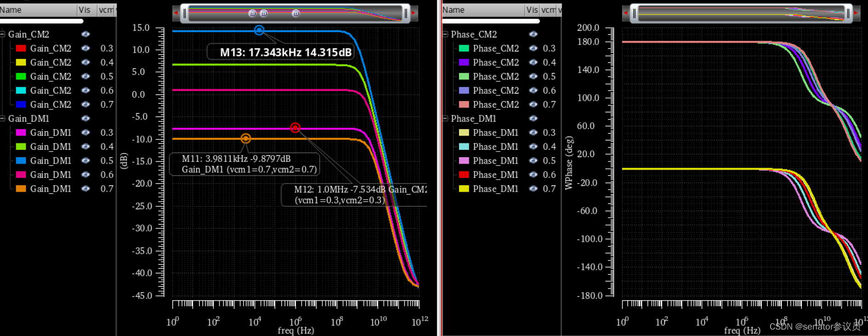868x336 pixels.
Task: Hide Gain_CM2 trace with vcm 0.5
Action: (x=85, y=76)
